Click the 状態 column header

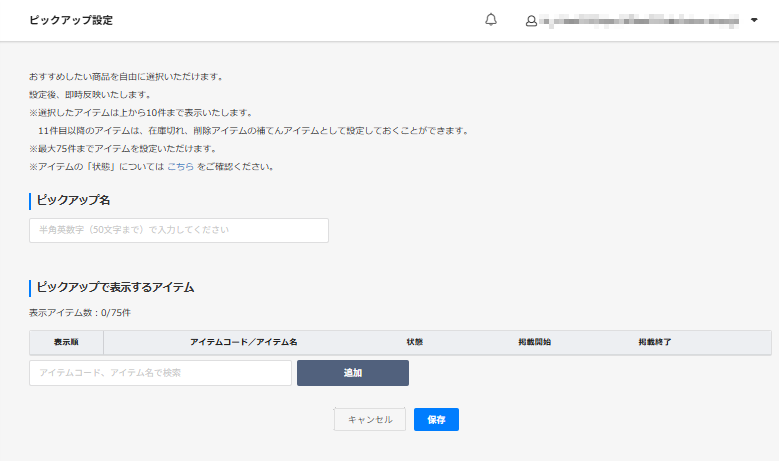click(x=415, y=342)
